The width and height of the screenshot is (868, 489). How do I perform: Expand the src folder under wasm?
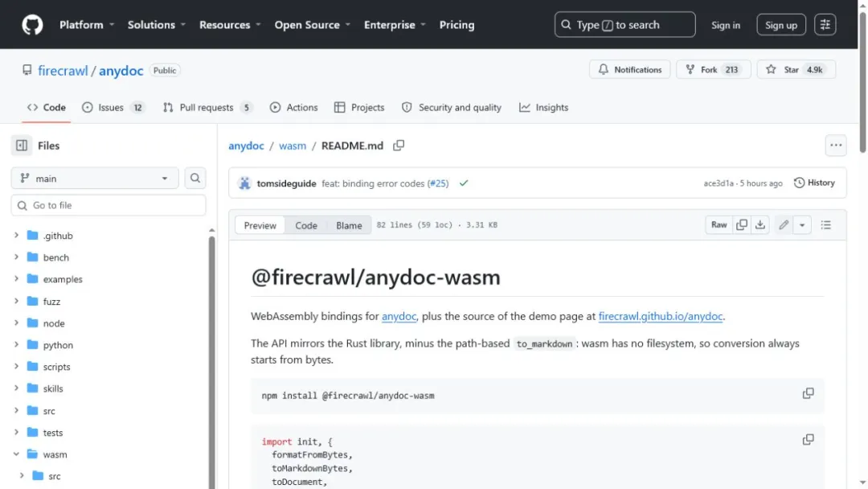22,475
